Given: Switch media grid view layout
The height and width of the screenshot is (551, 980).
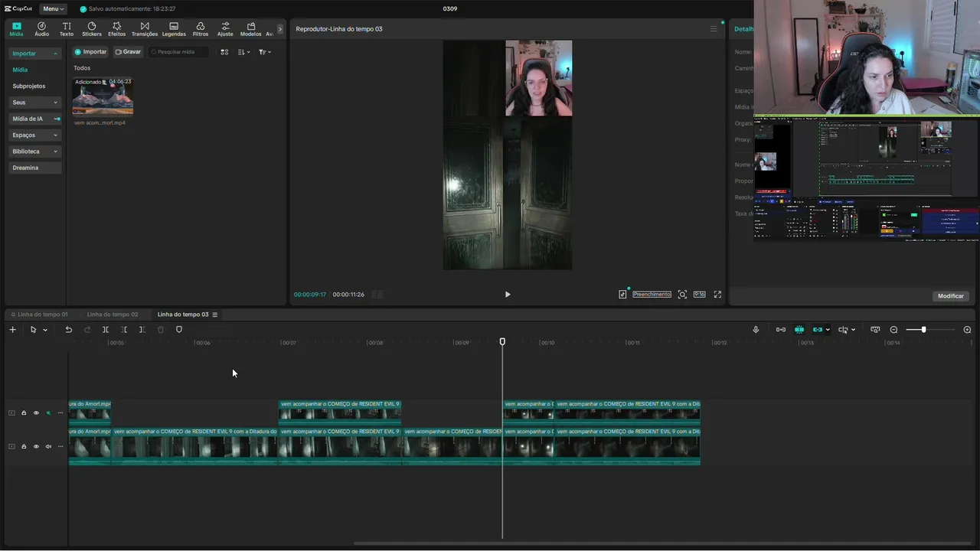Looking at the screenshot, I should tap(224, 52).
